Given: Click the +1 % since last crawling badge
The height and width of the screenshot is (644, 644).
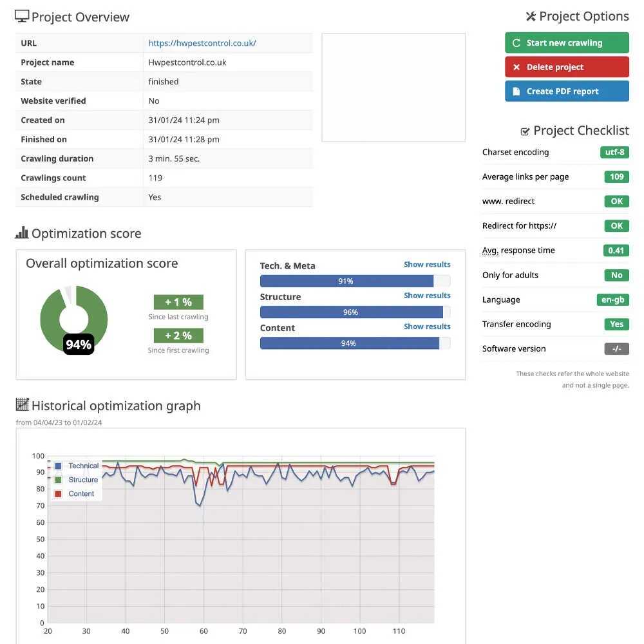Looking at the screenshot, I should [178, 302].
